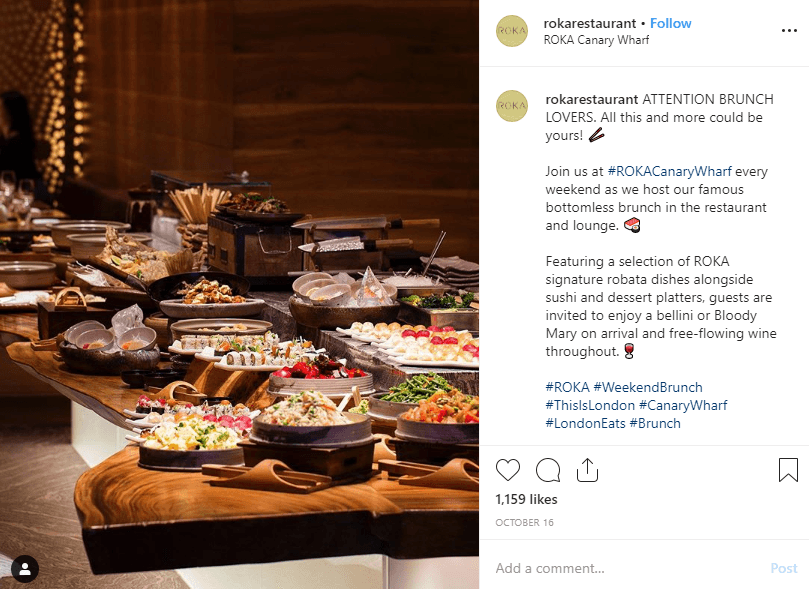
Task: Open the #CanaryWharf hashtag
Action: point(683,405)
